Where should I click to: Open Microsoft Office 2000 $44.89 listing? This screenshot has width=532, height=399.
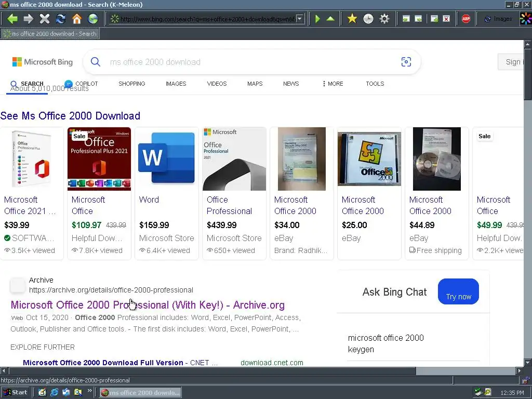pyautogui.click(x=436, y=193)
